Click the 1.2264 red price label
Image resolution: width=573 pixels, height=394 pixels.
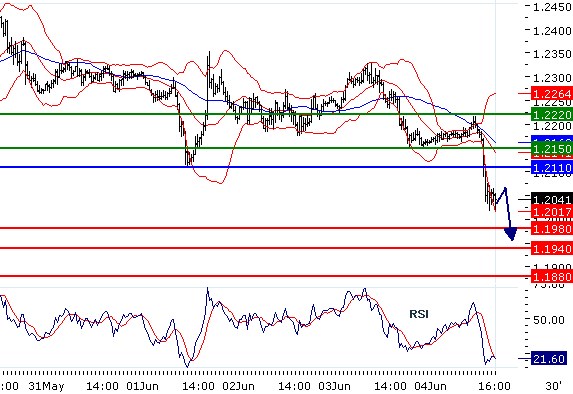tap(551, 94)
